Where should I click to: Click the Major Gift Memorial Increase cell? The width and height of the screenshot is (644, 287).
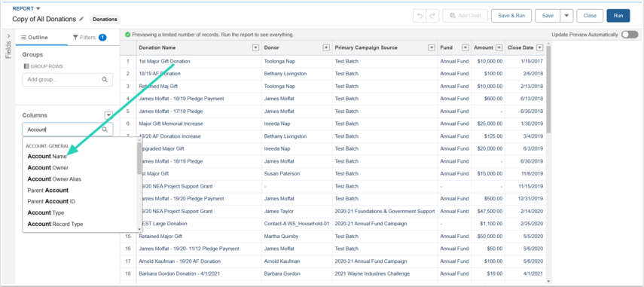tap(199, 124)
